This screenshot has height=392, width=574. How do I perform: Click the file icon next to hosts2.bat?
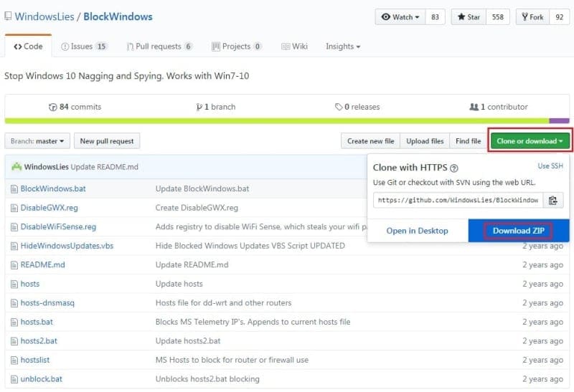pos(14,341)
